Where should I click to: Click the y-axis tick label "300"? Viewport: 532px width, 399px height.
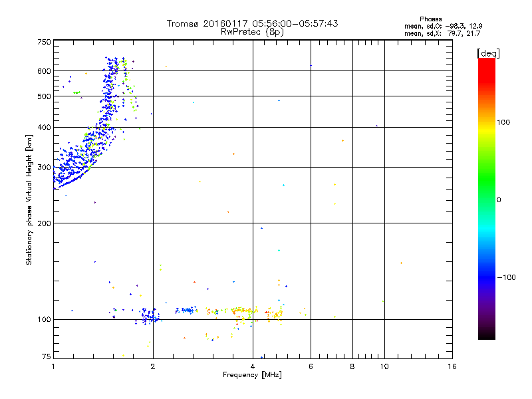point(45,167)
